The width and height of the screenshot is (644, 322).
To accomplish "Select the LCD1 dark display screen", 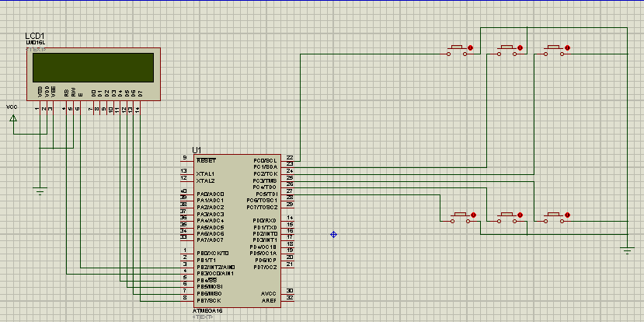I will click(x=93, y=68).
